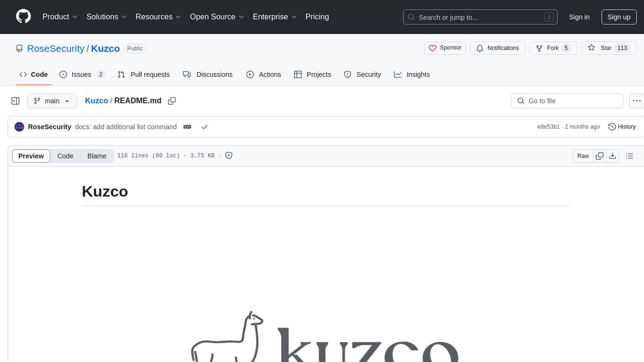Open the file History
Image resolution: width=644 pixels, height=362 pixels.
point(622,127)
